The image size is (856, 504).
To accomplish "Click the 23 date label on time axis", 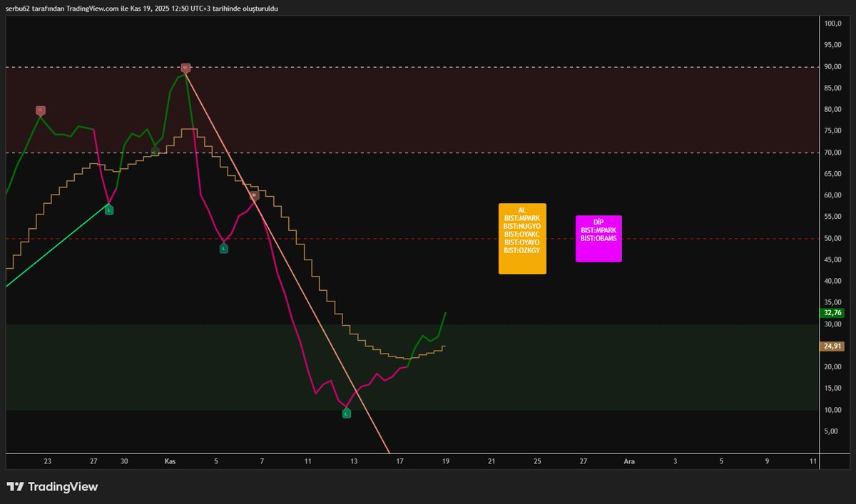I will [x=48, y=461].
